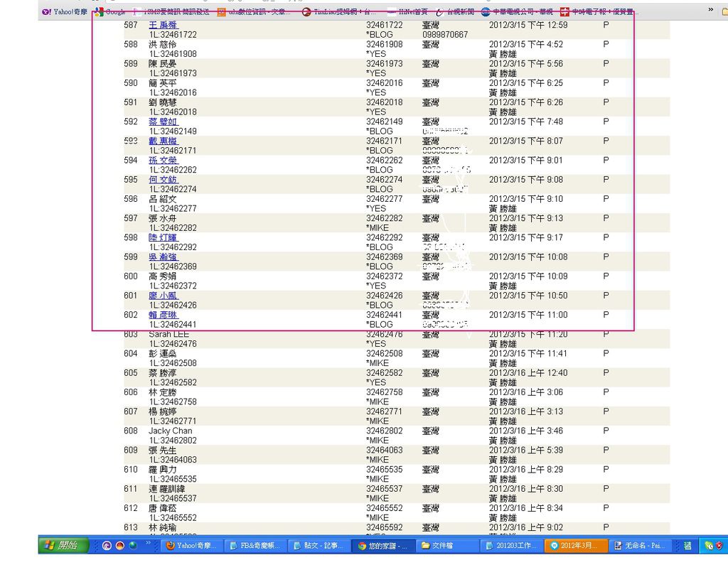The width and height of the screenshot is (728, 582).
Task: Open the udn數位資訊 bookmark
Action: (x=254, y=11)
